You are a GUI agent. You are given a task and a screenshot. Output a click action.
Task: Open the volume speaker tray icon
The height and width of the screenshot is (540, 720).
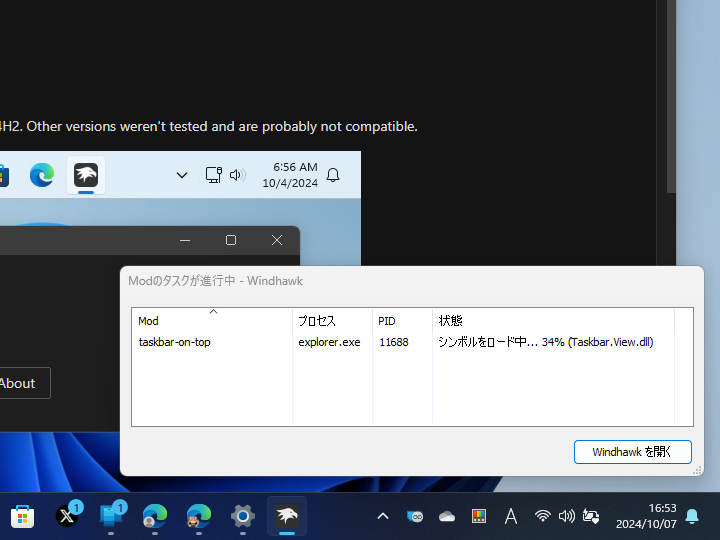coord(567,517)
